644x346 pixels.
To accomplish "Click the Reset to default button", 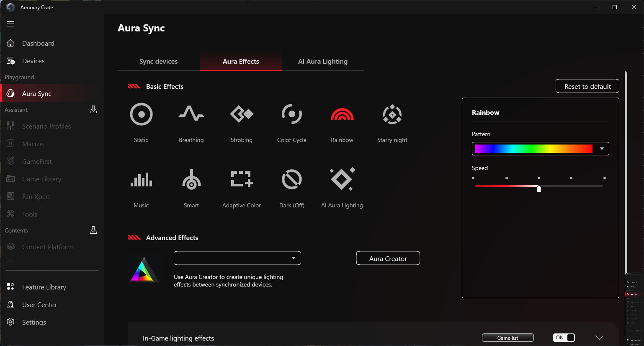I will [587, 86].
